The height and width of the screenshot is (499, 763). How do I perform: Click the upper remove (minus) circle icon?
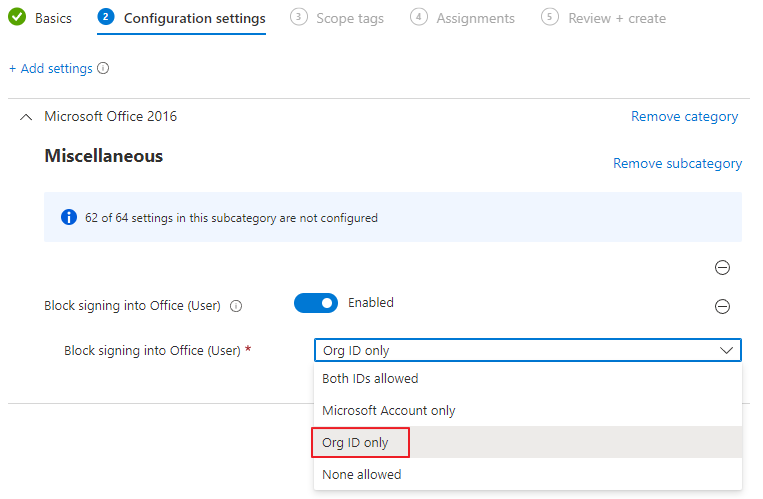(722, 267)
